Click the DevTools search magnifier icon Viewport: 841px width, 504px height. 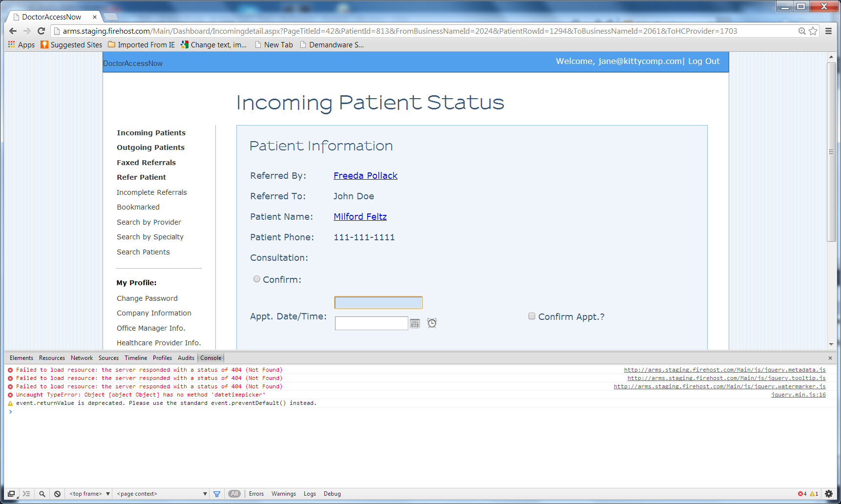tap(42, 494)
